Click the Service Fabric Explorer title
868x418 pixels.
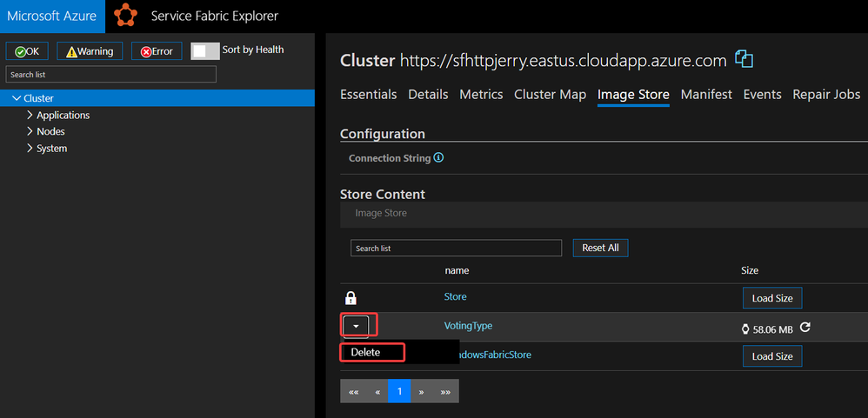(215, 16)
